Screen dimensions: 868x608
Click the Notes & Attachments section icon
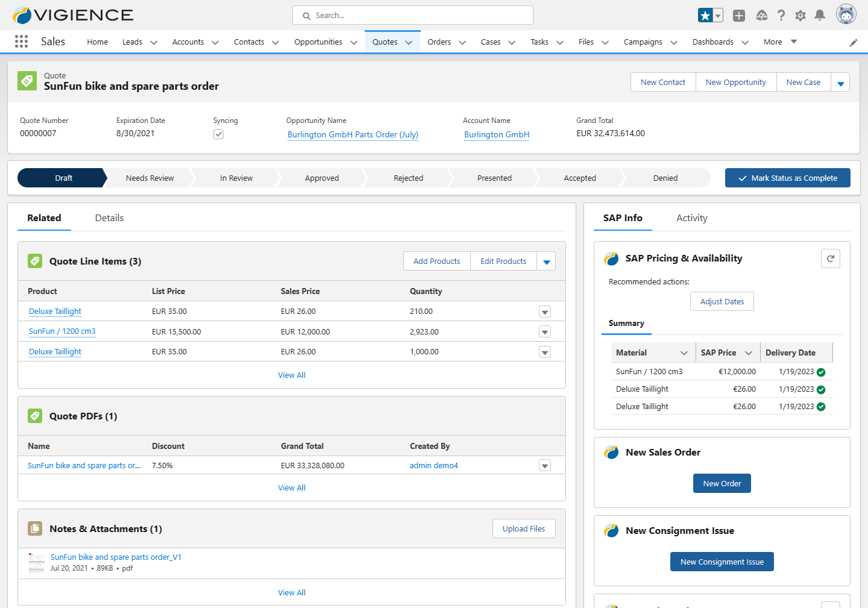coord(35,528)
